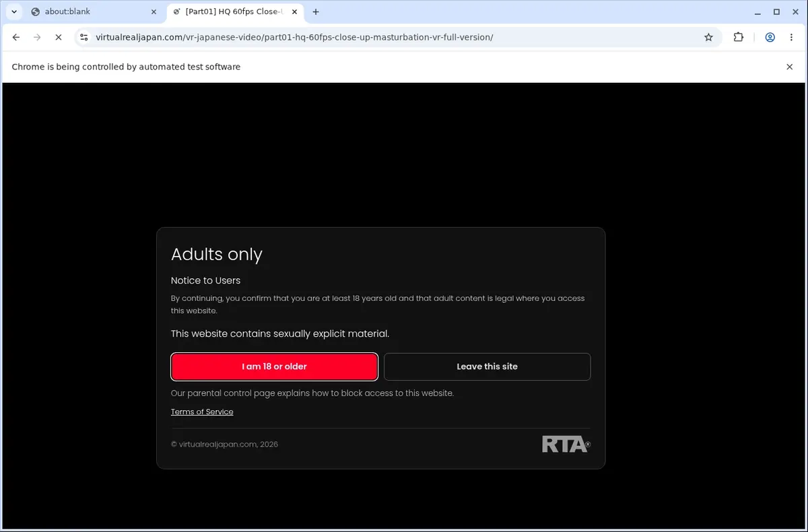Confirm 'I am 18 or older' button
This screenshot has height=532, width=808.
[274, 366]
